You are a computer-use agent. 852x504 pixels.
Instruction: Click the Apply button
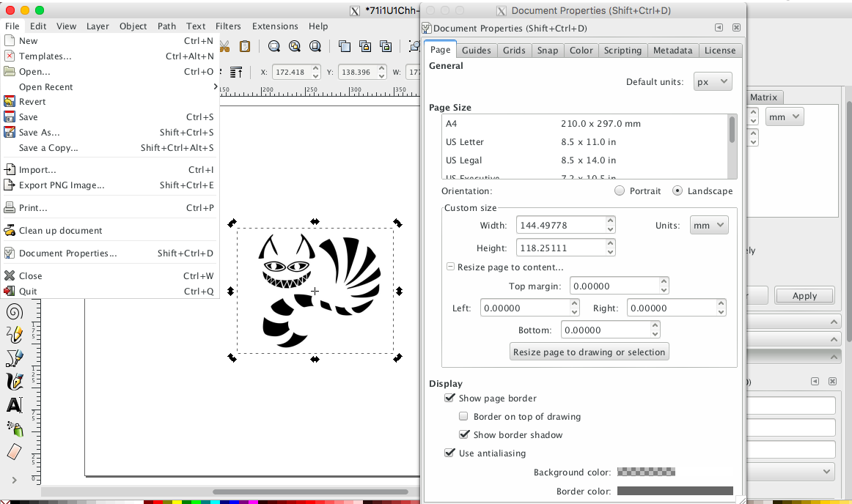point(805,296)
